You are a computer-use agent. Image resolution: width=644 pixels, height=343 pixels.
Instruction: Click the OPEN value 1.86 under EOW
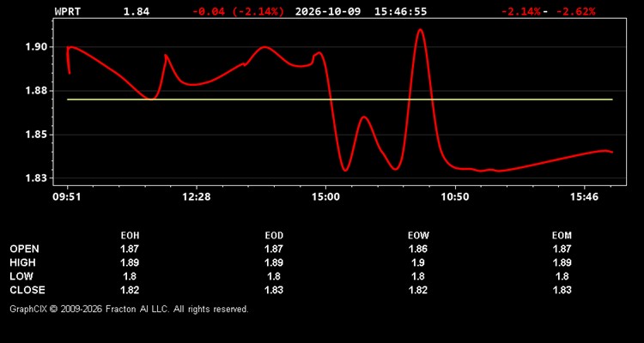418,249
